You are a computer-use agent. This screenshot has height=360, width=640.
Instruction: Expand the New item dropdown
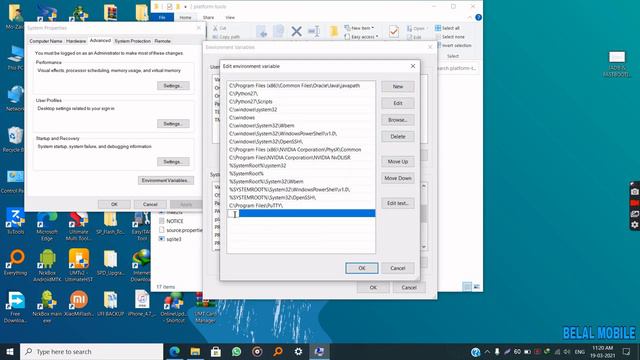360,28
